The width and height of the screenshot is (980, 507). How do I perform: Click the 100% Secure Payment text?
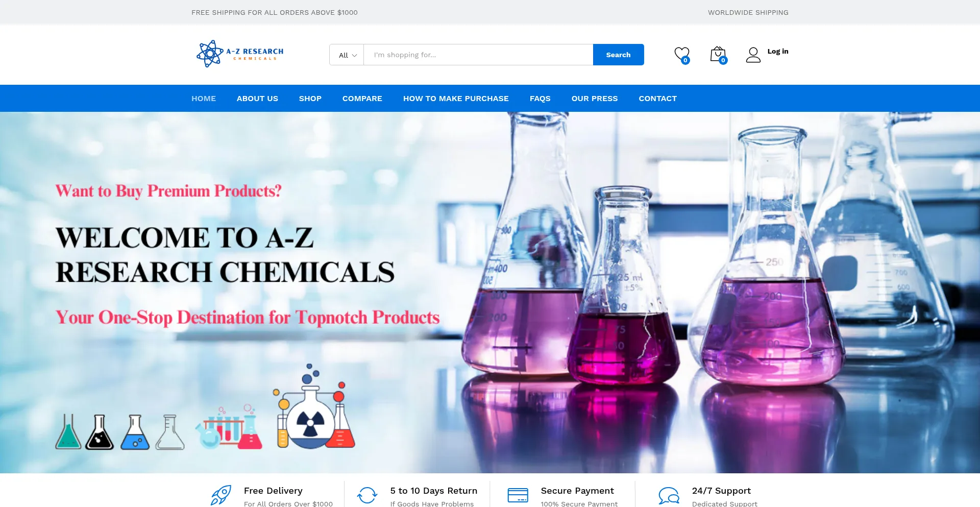[x=579, y=503]
